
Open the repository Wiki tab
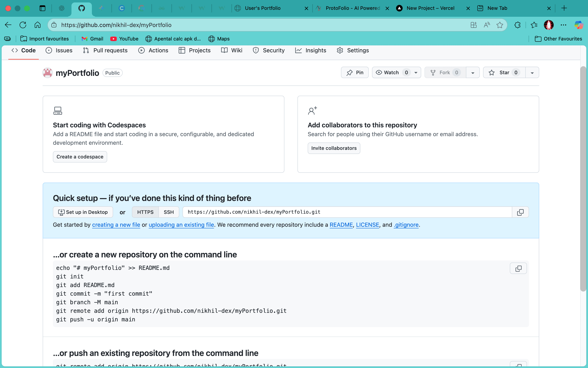click(232, 50)
